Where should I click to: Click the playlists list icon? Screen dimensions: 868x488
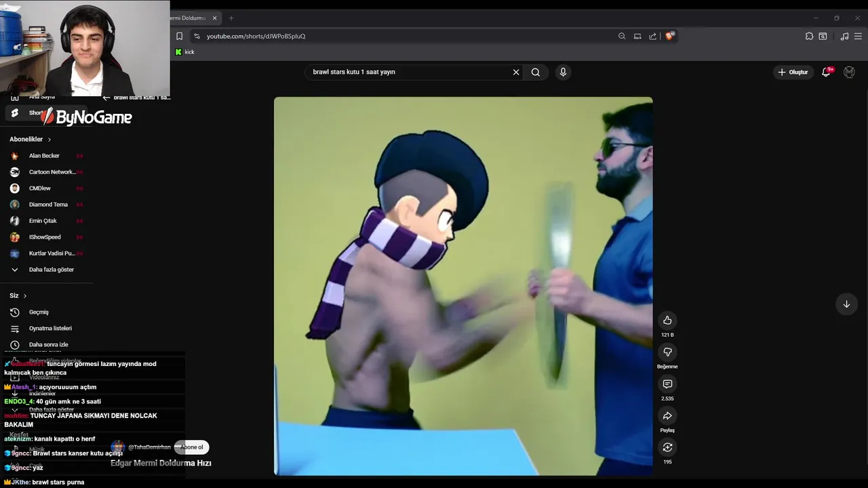15,329
